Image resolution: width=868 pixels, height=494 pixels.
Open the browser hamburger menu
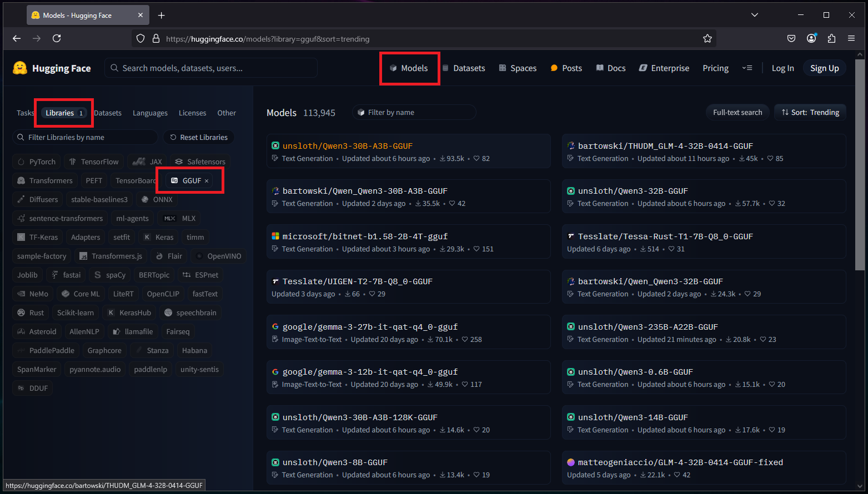pyautogui.click(x=851, y=38)
